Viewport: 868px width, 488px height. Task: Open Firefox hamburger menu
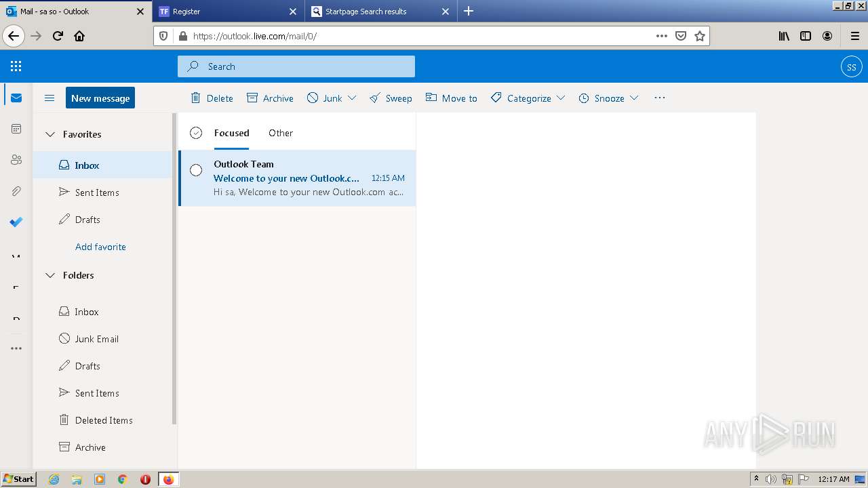[854, 36]
